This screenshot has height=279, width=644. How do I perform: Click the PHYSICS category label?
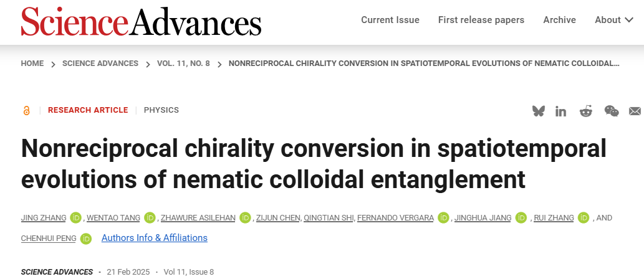[x=161, y=110]
